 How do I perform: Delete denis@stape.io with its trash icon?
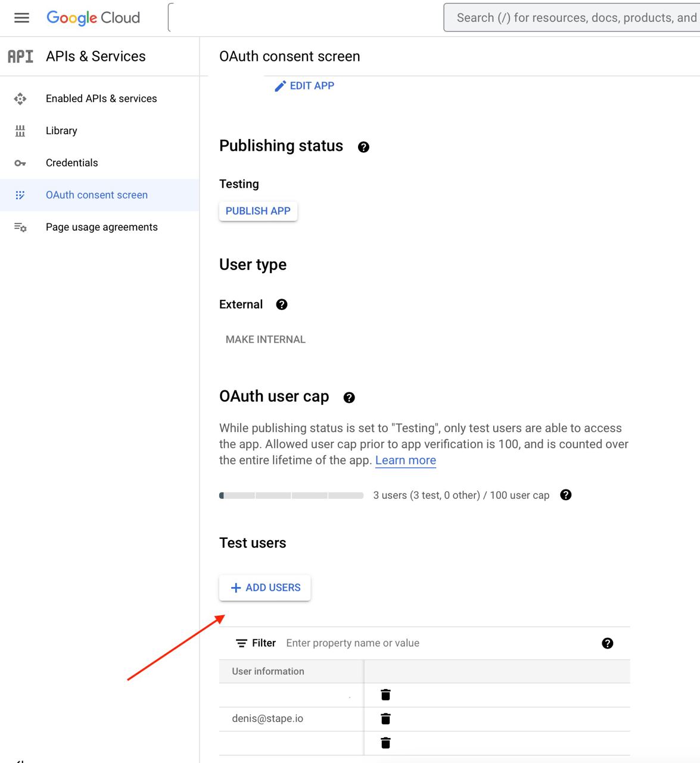385,718
